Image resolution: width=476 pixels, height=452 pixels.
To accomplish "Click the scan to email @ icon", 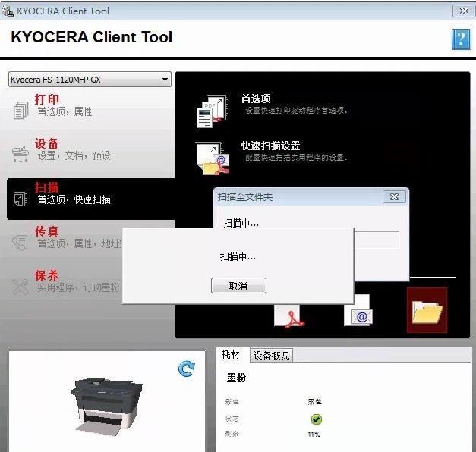I will 358,311.
